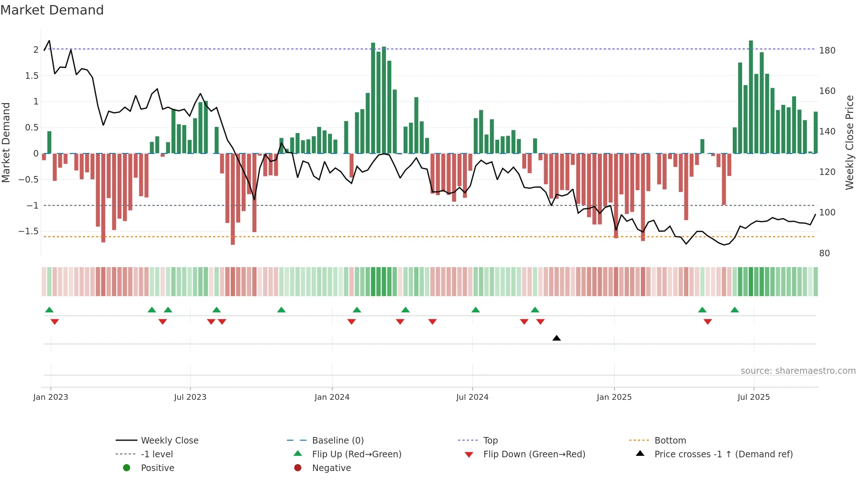868x488 pixels.
Task: Click the Jul 2025 x-axis label
Action: tap(754, 397)
